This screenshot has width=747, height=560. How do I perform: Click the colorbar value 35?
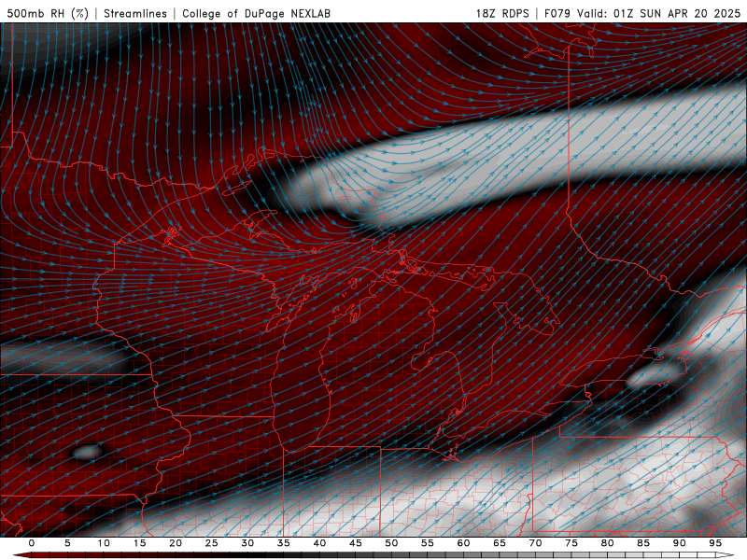click(284, 543)
